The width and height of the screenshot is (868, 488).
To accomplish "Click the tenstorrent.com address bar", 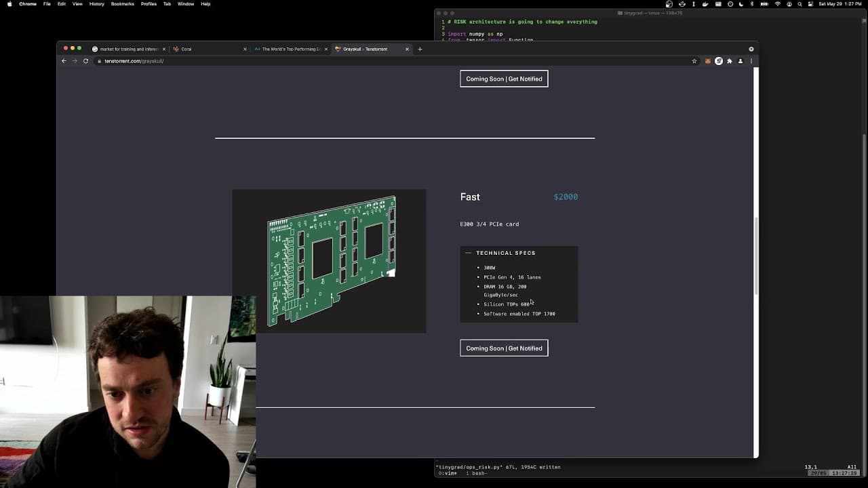I will click(x=393, y=61).
